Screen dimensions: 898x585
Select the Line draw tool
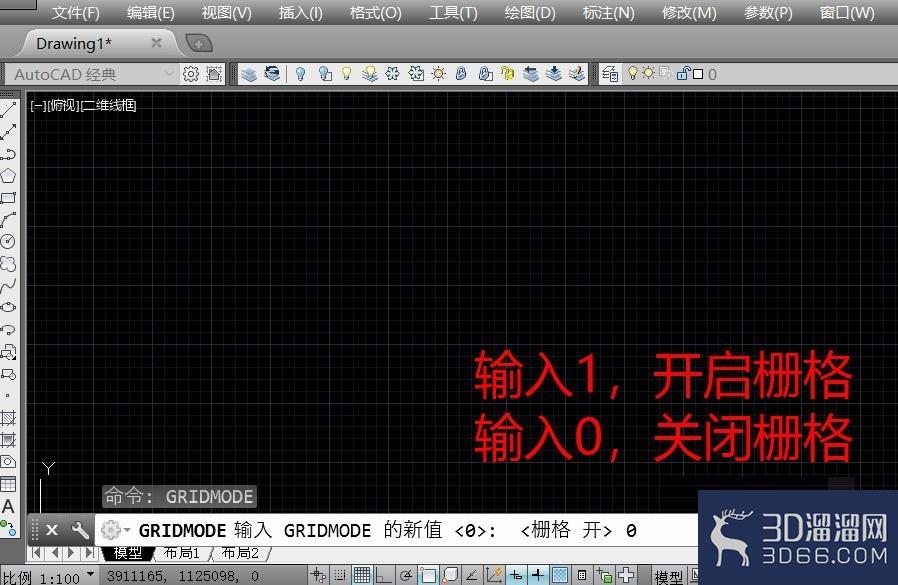(x=8, y=110)
